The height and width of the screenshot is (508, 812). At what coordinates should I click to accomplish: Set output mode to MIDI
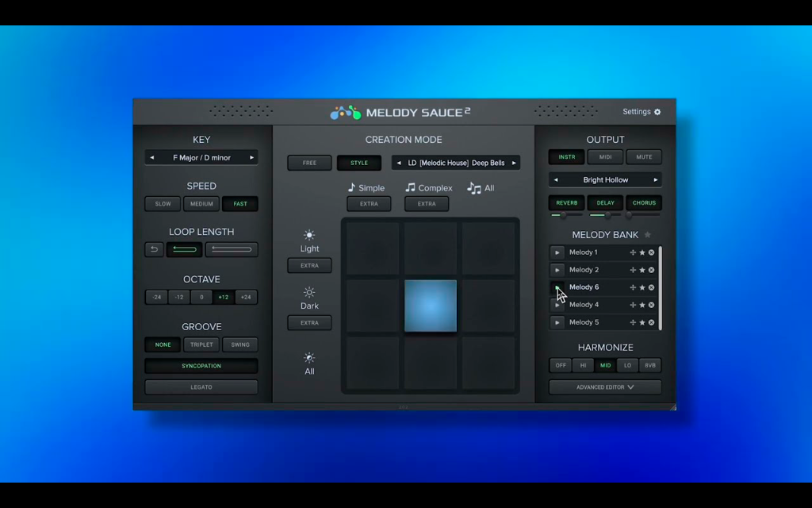coord(605,157)
